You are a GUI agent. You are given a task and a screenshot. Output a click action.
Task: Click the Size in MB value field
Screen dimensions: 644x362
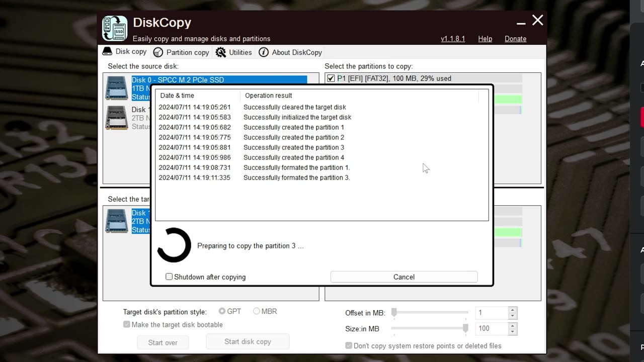492,329
